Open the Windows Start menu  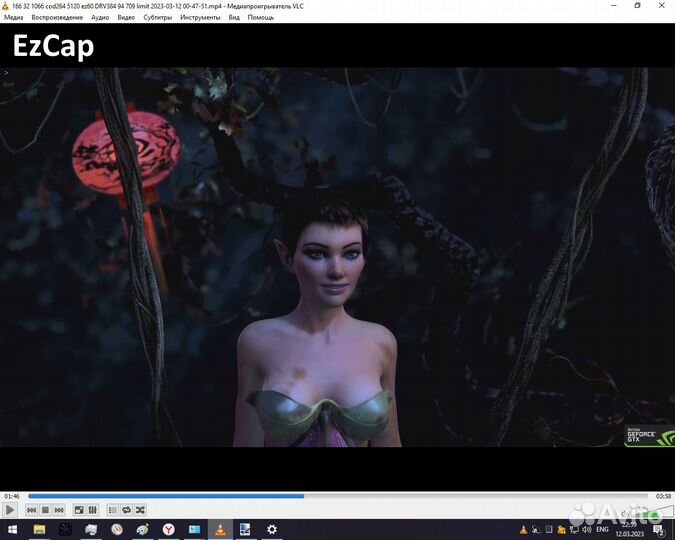[10, 529]
